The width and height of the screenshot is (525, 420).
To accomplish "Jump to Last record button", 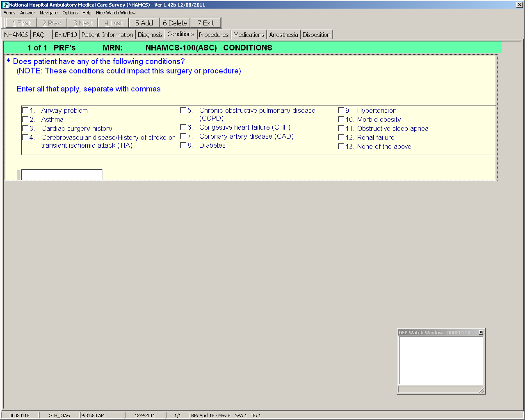I will point(114,23).
